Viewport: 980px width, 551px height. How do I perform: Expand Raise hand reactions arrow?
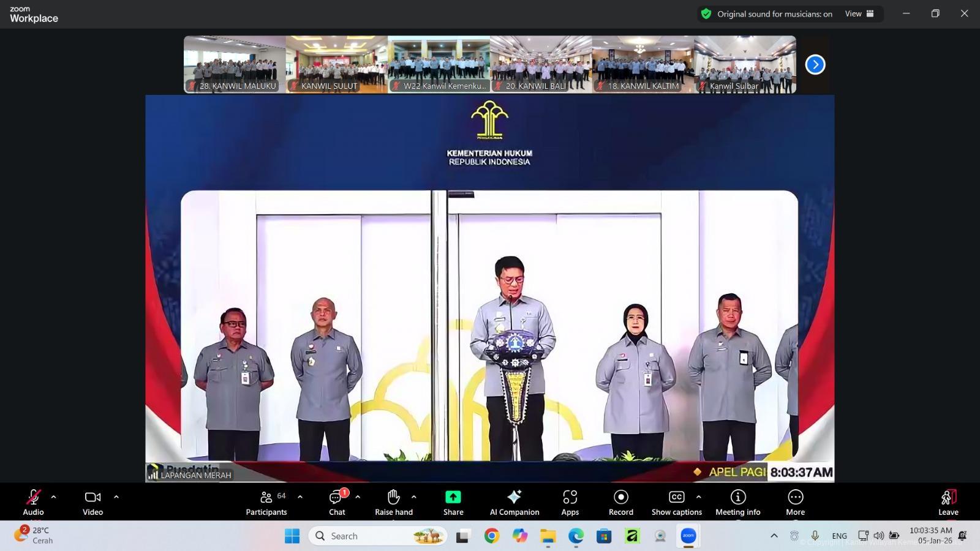coord(414,497)
